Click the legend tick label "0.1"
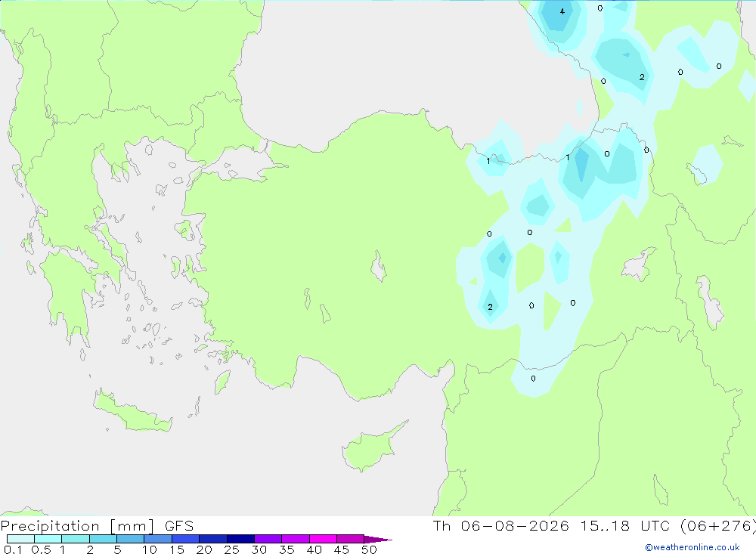This screenshot has height=554, width=756. pos(13,549)
